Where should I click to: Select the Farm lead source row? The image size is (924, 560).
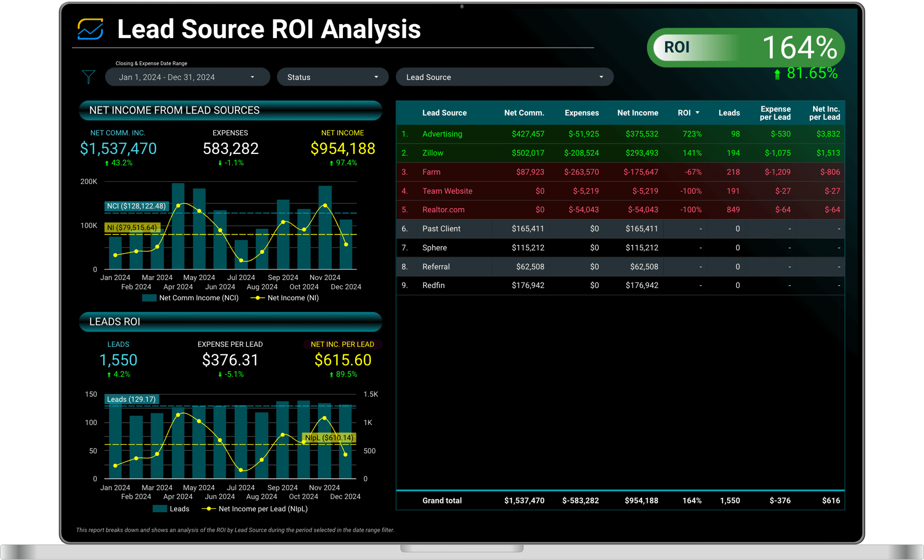(620, 172)
